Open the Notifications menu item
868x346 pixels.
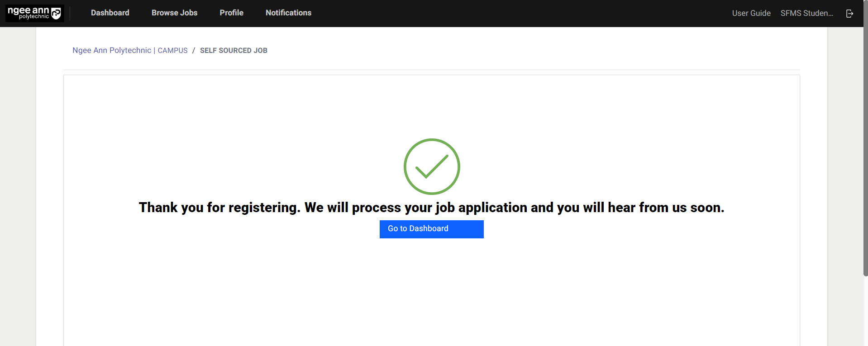[x=288, y=13]
